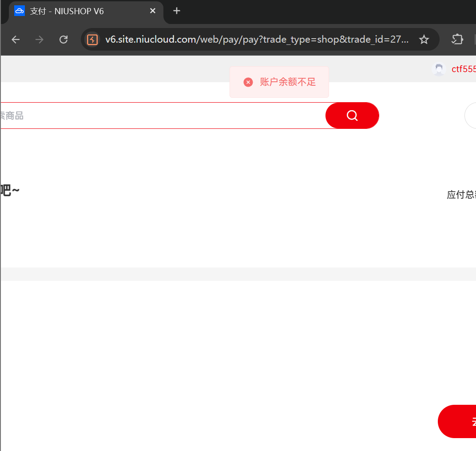This screenshot has width=476, height=451.
Task: Open the site information icon in address bar
Action: click(x=92, y=40)
